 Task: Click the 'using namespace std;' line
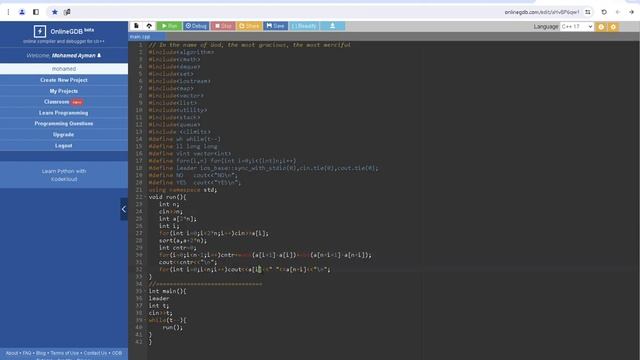tap(182, 190)
